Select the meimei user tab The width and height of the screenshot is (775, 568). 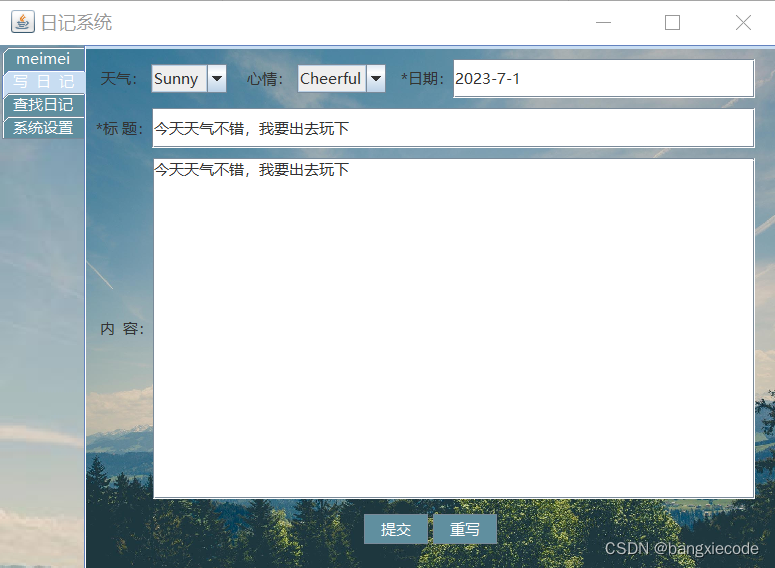[43, 59]
